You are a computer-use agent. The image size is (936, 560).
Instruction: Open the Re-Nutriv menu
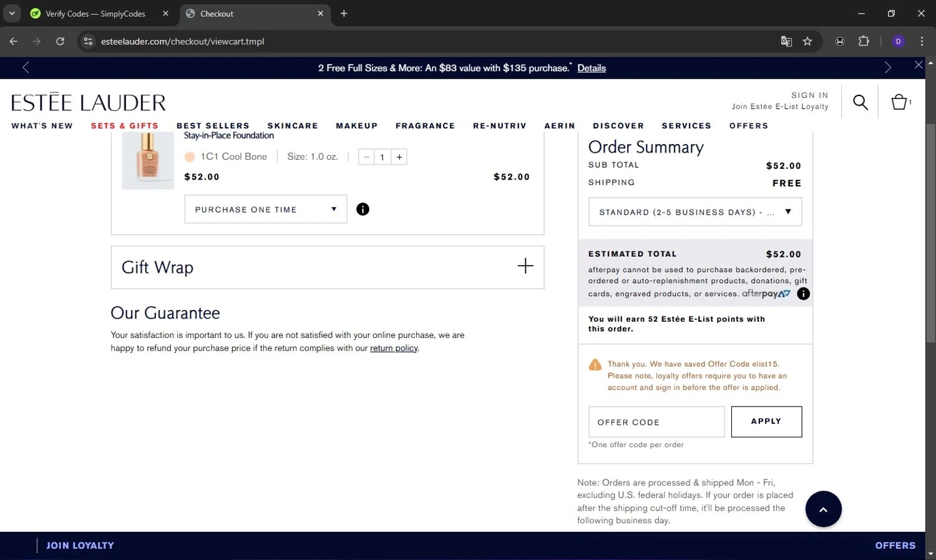pos(500,126)
